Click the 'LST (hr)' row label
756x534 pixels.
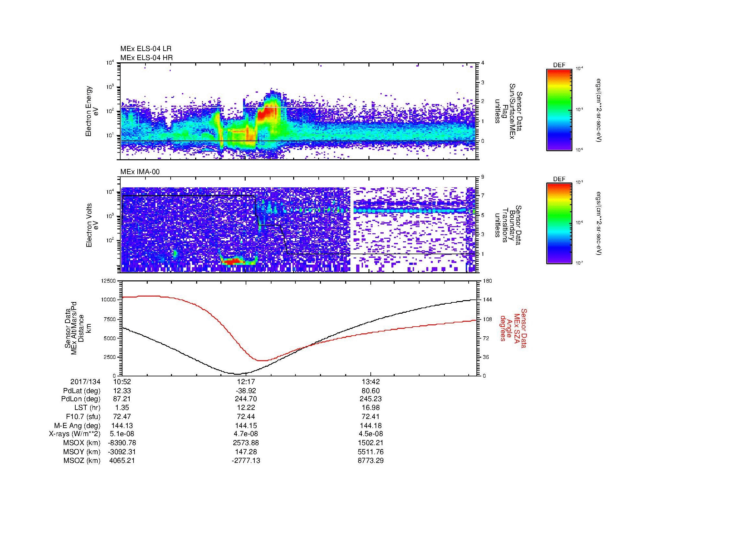(87, 408)
